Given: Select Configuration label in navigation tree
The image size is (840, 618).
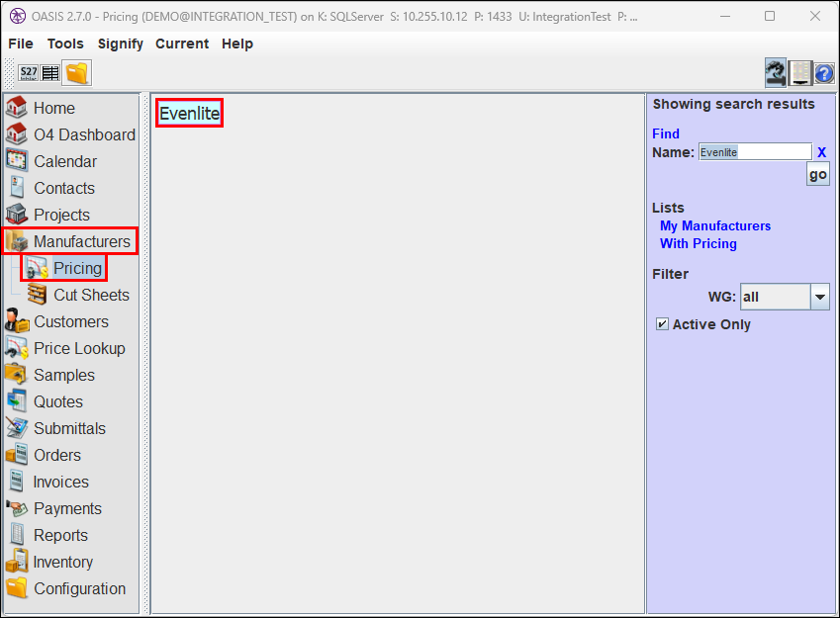Looking at the screenshot, I should pos(80,589).
